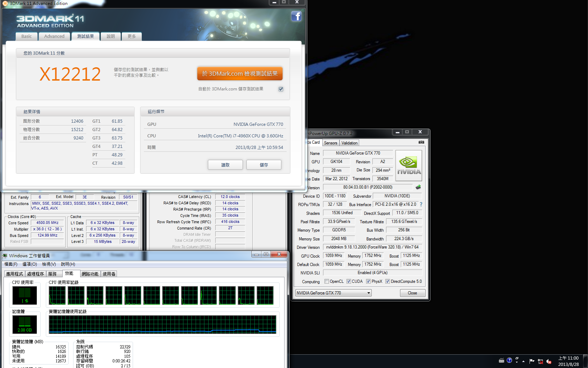Select the 使用者 tab in Task Manager
This screenshot has width=588, height=368.
point(109,274)
